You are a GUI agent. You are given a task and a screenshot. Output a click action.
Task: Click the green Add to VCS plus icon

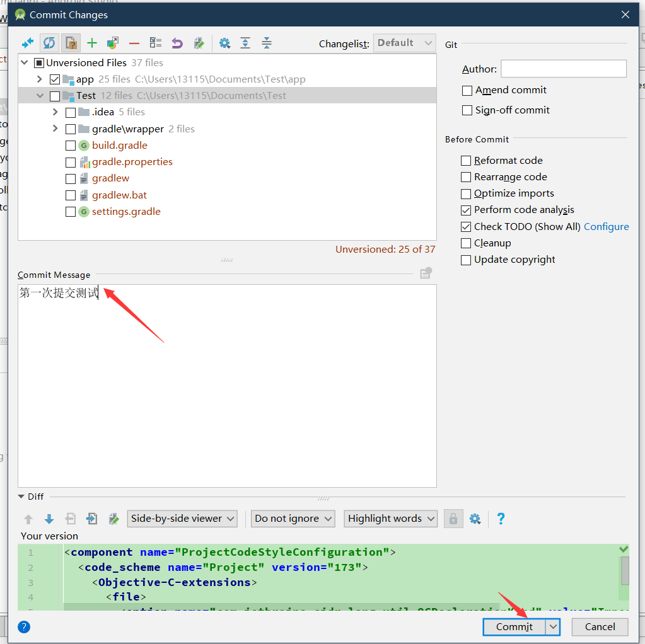pos(92,43)
